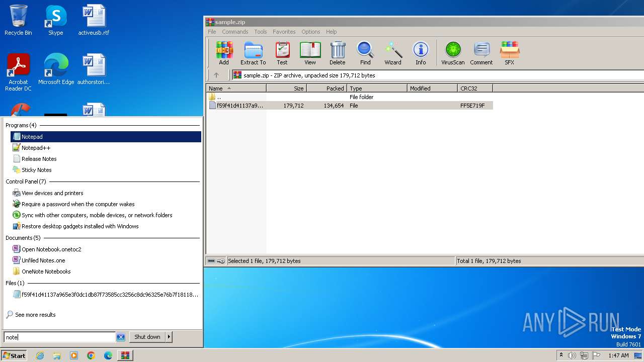Screen dimensions: 644x362
Task: Switch to WinRAR taskbar button
Action: point(125,355)
